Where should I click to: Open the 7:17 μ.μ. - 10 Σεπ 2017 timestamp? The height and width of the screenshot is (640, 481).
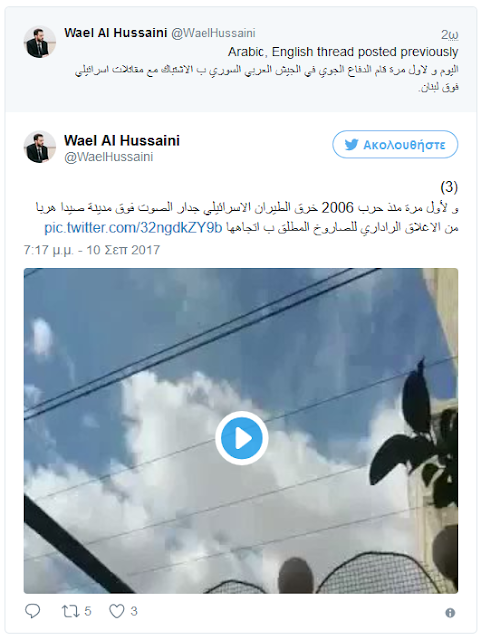(x=91, y=250)
